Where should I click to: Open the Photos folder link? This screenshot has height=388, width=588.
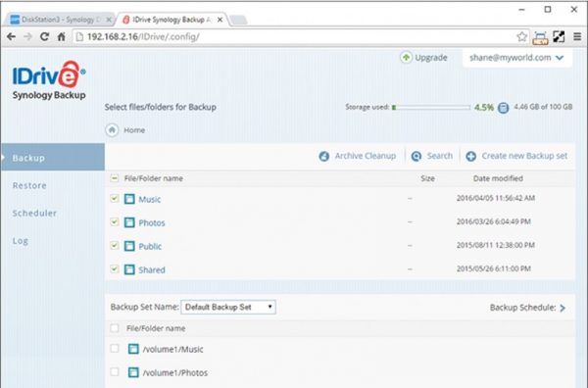pos(152,223)
